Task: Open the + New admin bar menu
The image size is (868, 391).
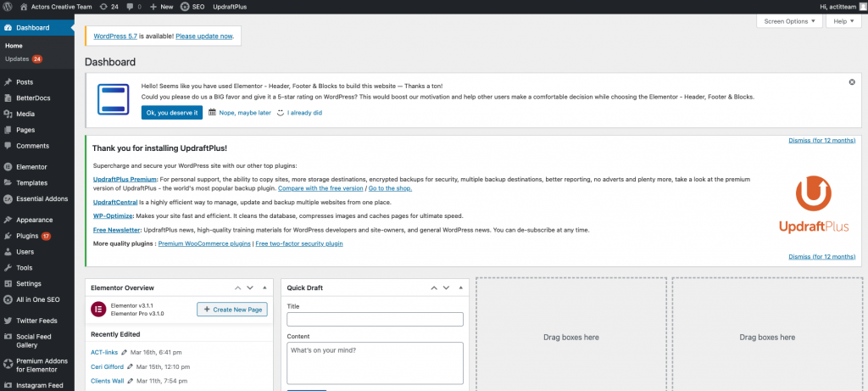Action: (162, 7)
